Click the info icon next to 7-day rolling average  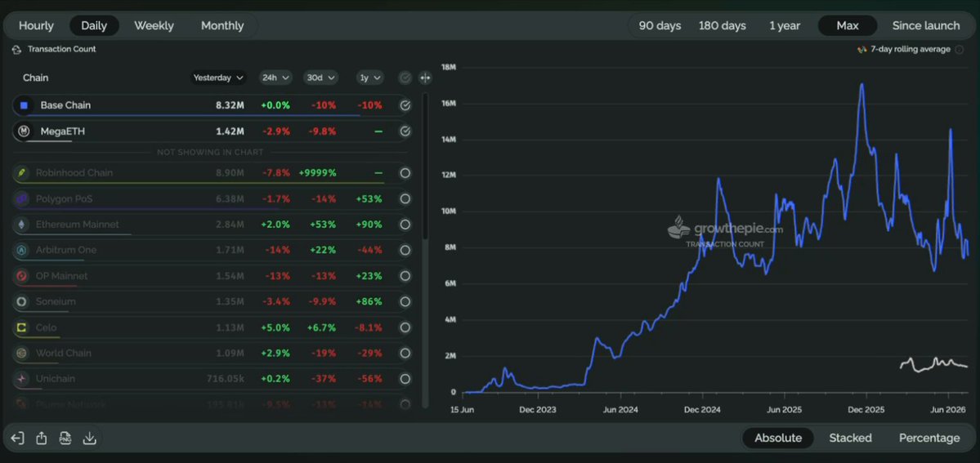click(960, 49)
